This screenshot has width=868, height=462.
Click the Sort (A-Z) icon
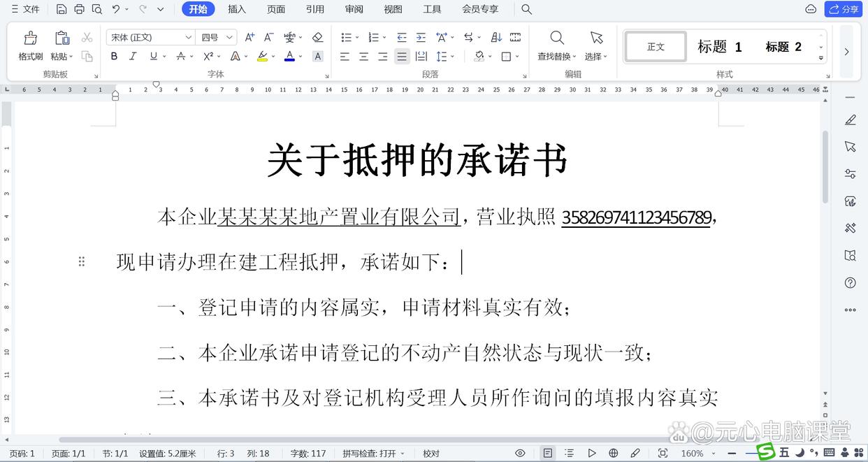tap(496, 37)
